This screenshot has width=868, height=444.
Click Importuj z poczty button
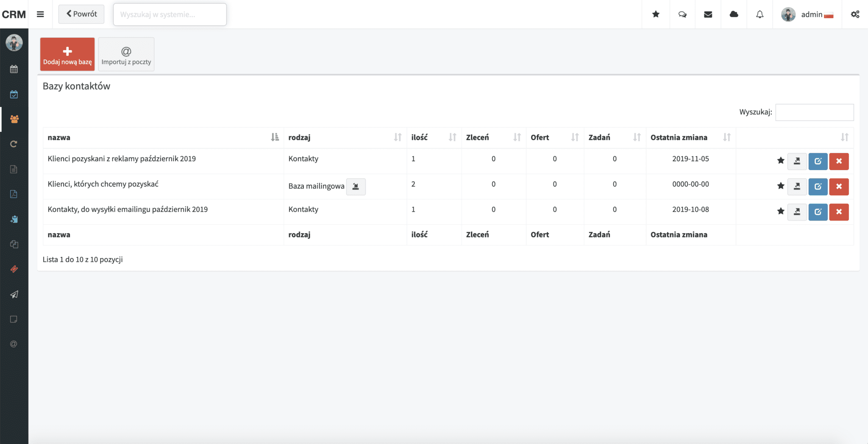126,54
